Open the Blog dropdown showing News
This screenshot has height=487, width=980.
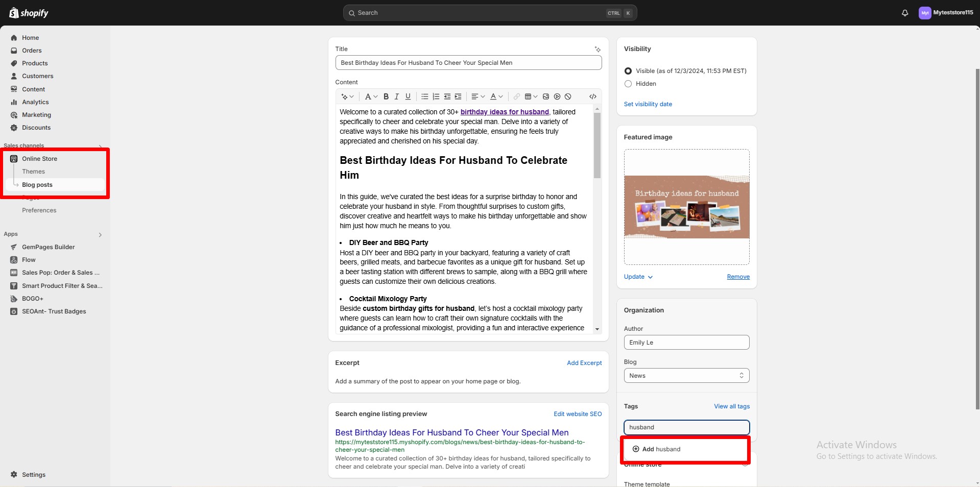[686, 375]
